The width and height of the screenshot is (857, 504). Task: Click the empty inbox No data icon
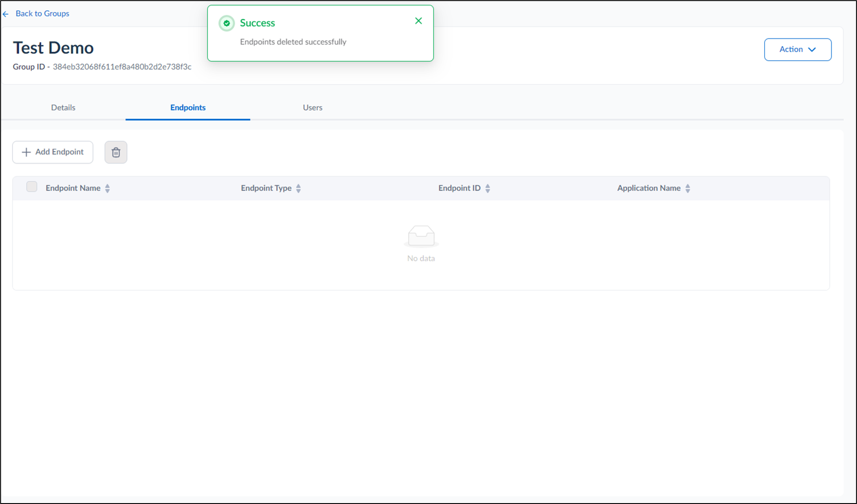(x=421, y=236)
